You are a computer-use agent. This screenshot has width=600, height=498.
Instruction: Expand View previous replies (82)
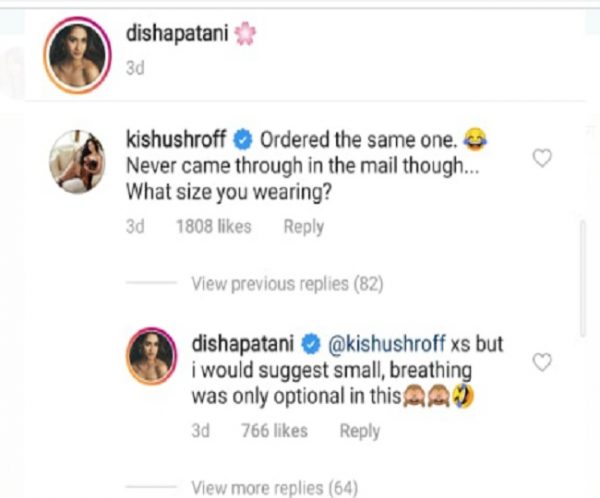click(287, 284)
